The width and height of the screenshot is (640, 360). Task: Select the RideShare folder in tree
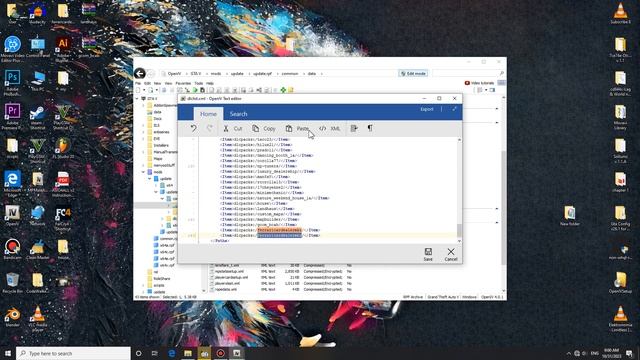click(x=162, y=279)
